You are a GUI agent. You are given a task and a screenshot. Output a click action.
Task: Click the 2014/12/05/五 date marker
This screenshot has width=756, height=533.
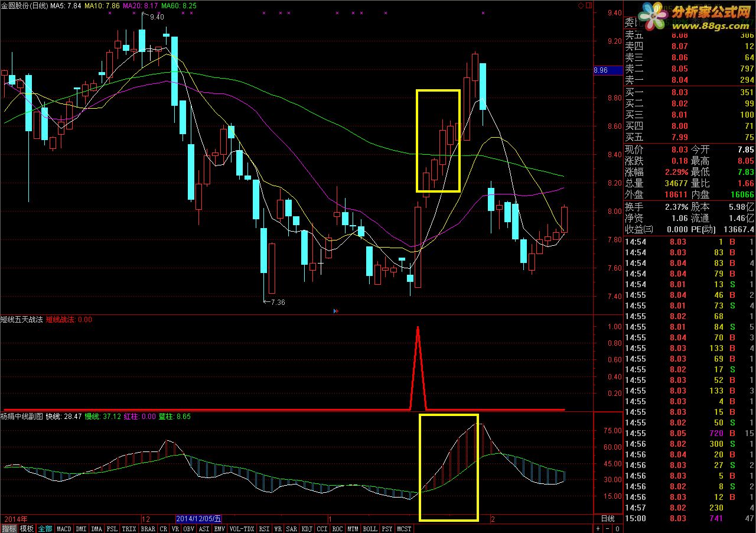[x=198, y=518]
